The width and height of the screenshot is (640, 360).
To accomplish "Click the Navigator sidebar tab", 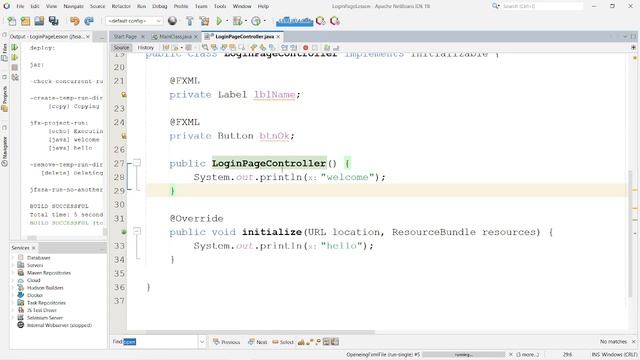I will tap(4, 151).
